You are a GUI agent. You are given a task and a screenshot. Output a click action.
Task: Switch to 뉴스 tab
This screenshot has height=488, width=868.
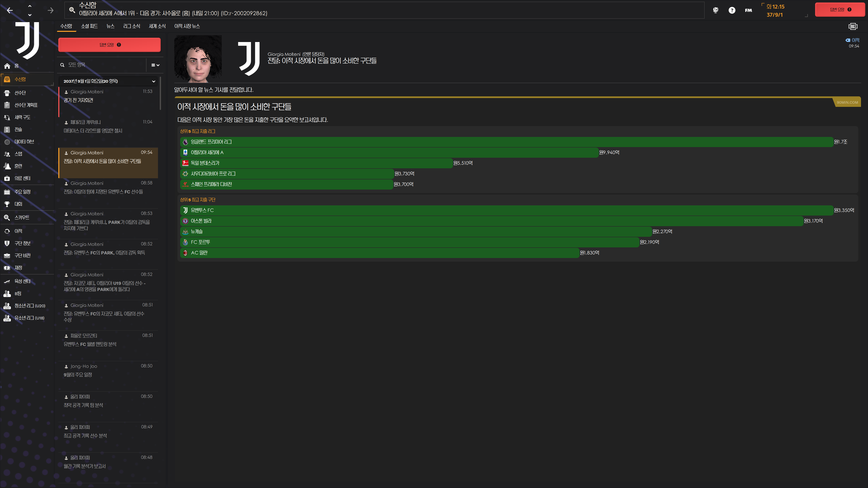coord(111,26)
